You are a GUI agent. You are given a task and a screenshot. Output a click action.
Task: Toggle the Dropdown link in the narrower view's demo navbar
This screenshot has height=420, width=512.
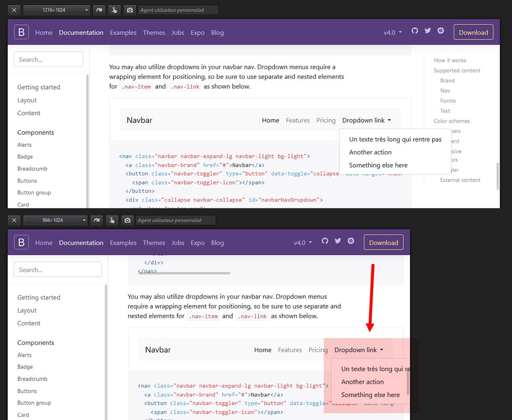click(x=358, y=350)
